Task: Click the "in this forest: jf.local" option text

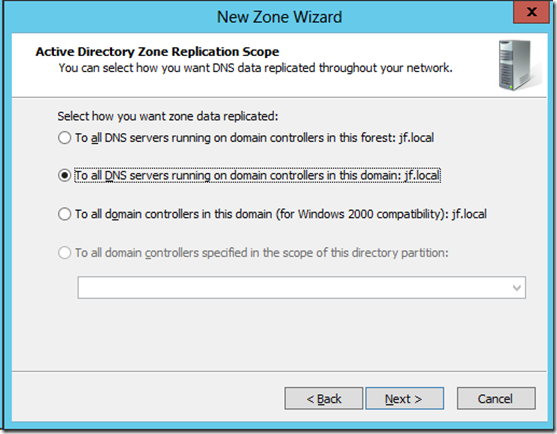Action: click(380, 137)
